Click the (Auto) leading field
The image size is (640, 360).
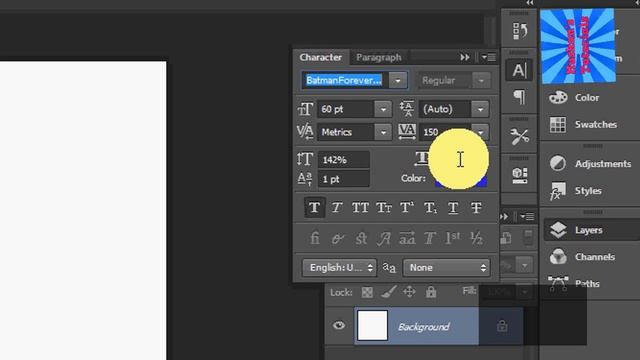pos(445,109)
